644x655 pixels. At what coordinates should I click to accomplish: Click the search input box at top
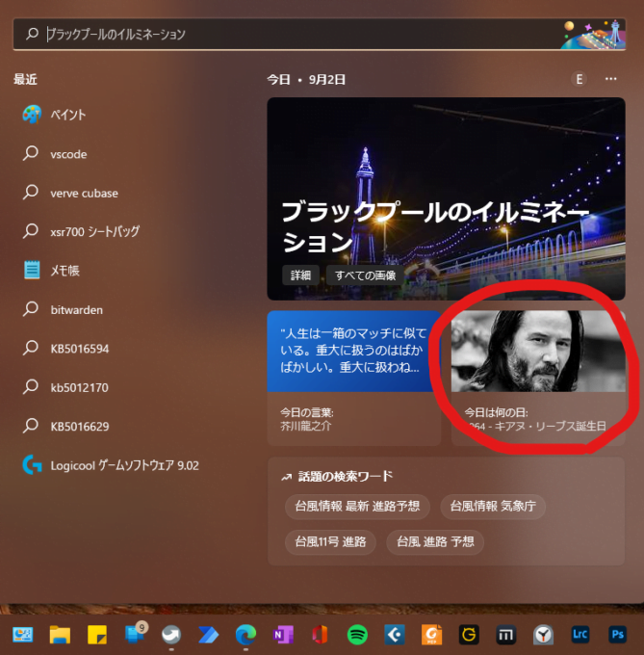tap(289, 34)
